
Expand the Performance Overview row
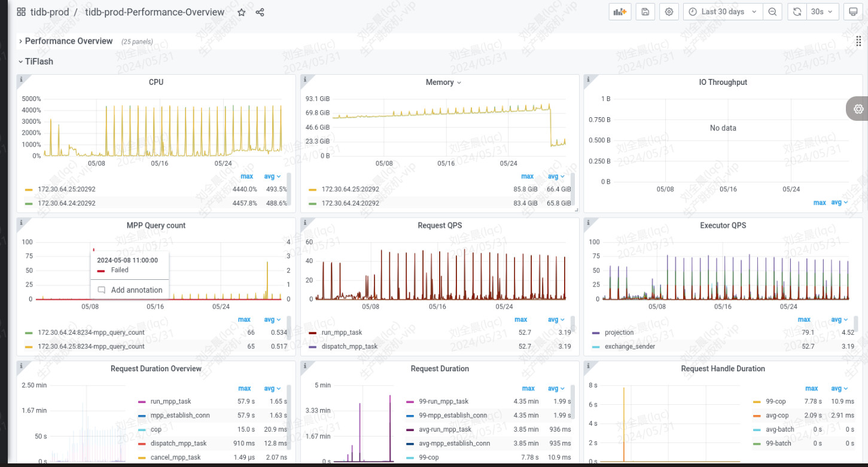click(x=68, y=41)
